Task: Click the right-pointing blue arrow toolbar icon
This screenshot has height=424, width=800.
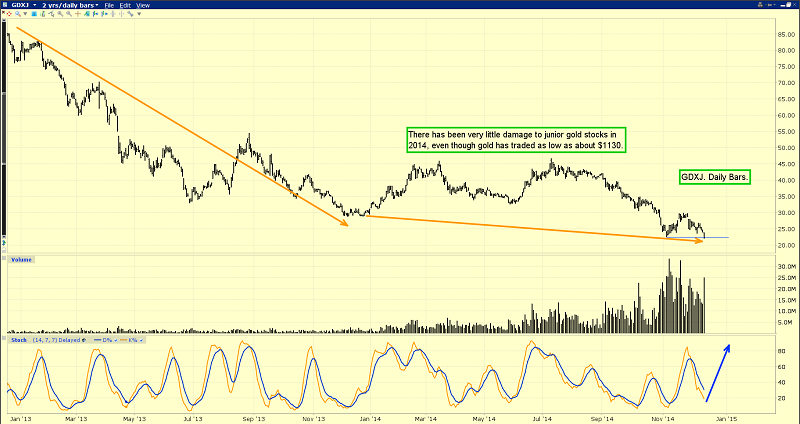Action: [x=104, y=14]
